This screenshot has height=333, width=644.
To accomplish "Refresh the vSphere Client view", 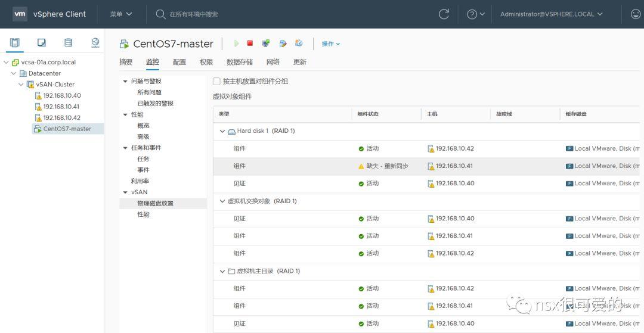I will pyautogui.click(x=444, y=14).
